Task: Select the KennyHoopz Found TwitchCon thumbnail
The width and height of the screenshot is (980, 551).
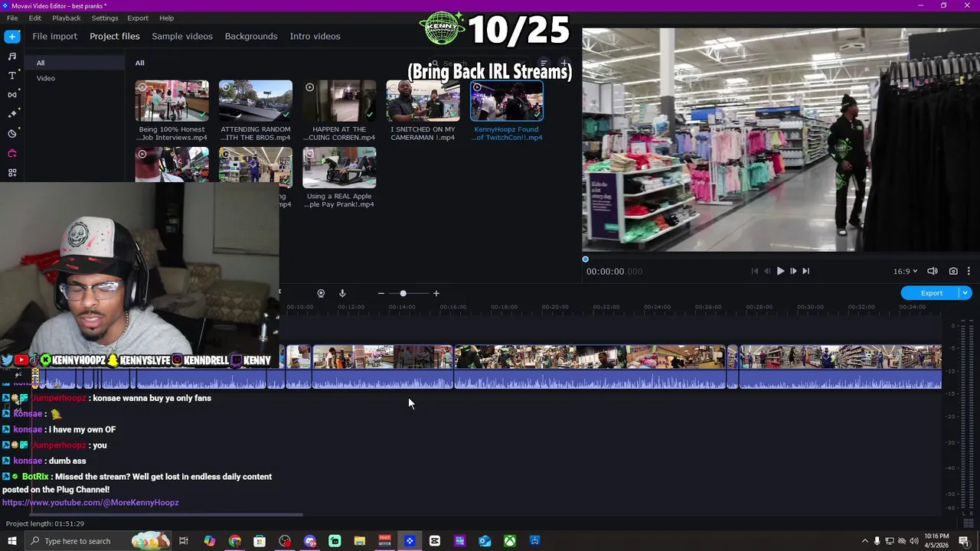Action: tap(507, 101)
